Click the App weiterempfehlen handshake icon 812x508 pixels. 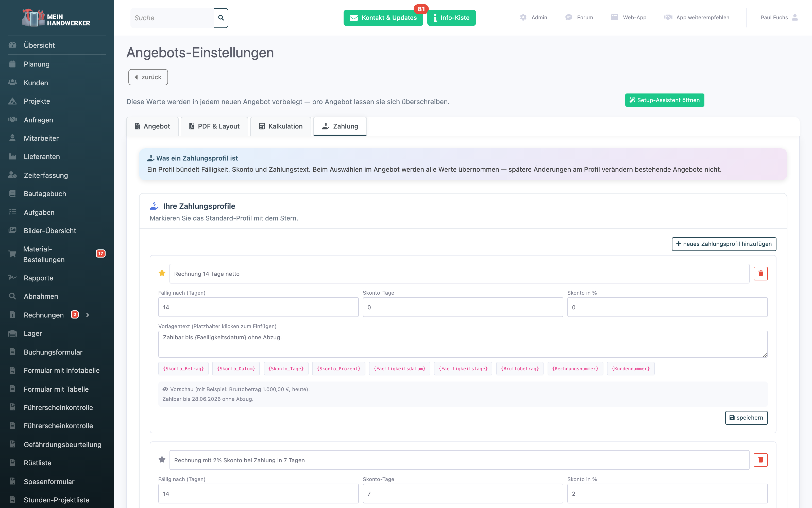coord(668,18)
